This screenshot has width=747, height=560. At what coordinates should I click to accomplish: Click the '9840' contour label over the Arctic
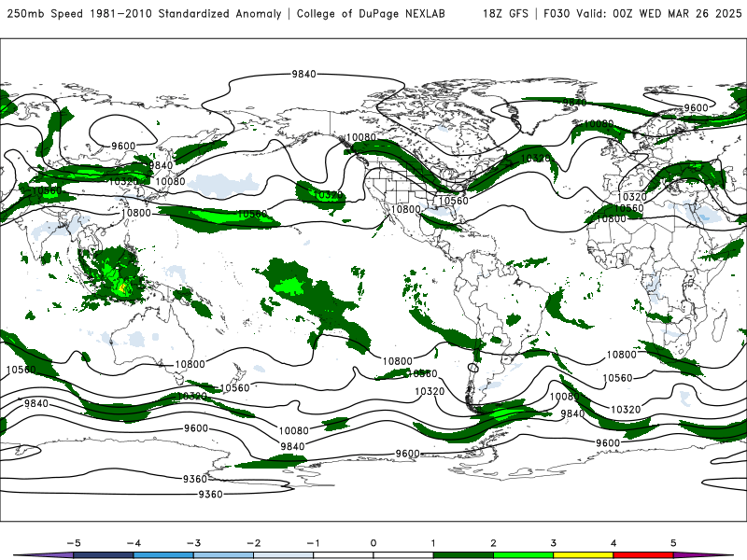(x=304, y=74)
